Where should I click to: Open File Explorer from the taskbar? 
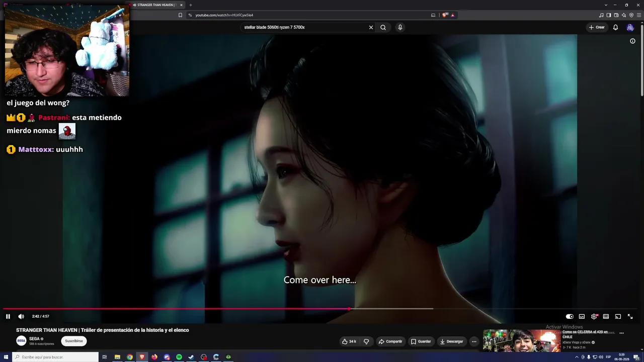tap(117, 357)
